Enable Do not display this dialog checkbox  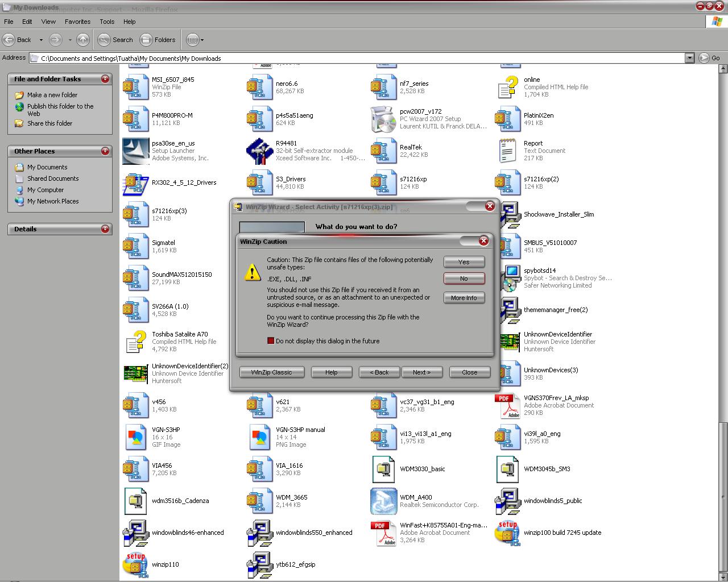(271, 341)
